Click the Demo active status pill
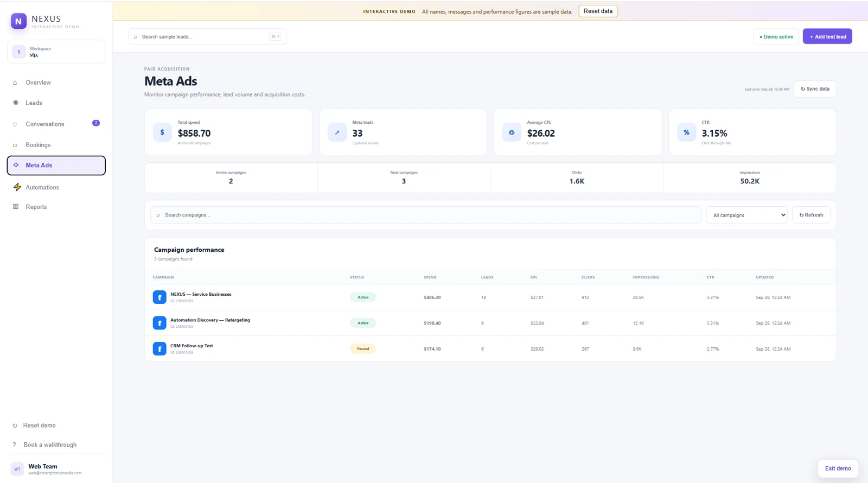Viewport: 868px width, 483px height. (776, 36)
